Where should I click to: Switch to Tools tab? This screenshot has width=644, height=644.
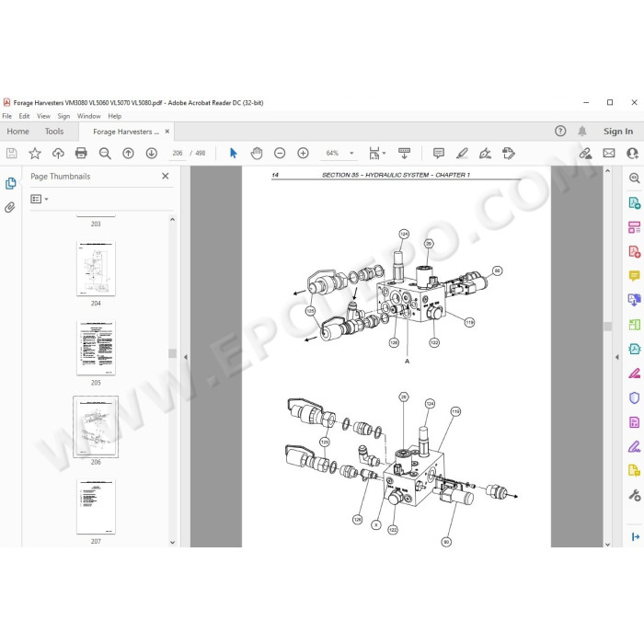pos(54,132)
